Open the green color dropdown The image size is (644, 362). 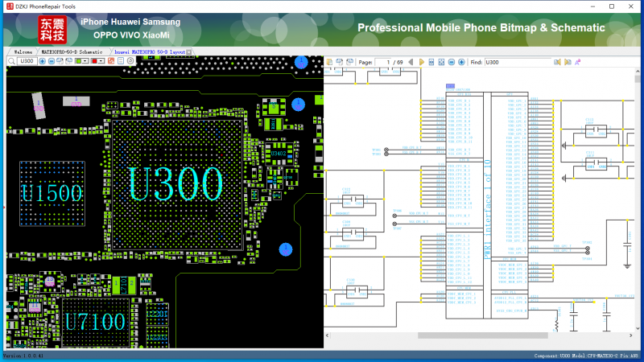pyautogui.click(x=86, y=61)
